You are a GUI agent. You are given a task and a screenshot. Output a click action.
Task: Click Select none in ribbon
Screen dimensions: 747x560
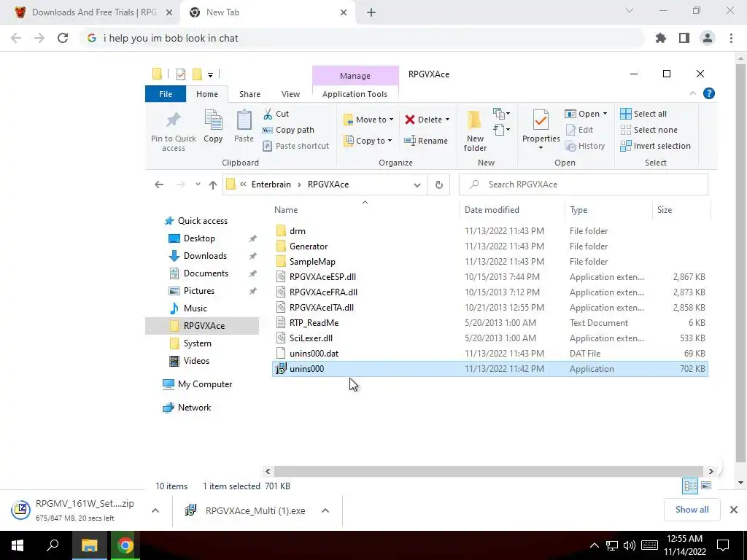pos(649,130)
